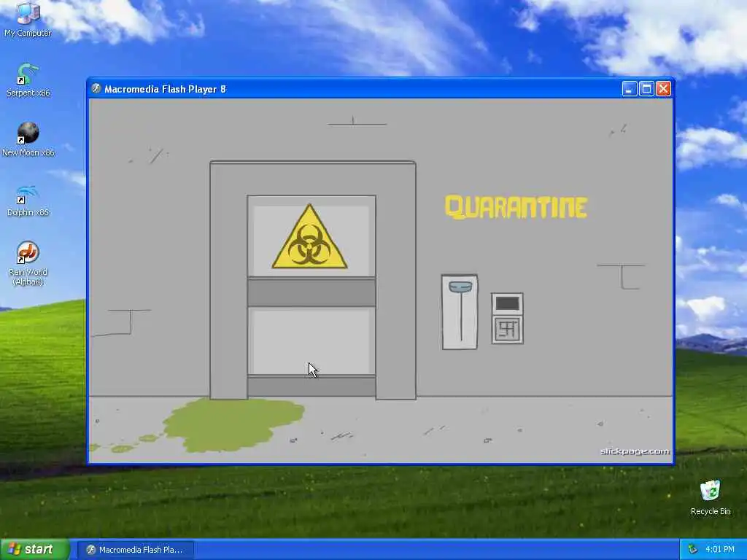Close the Macromedia Flash Player window
The height and width of the screenshot is (560, 747).
click(664, 88)
